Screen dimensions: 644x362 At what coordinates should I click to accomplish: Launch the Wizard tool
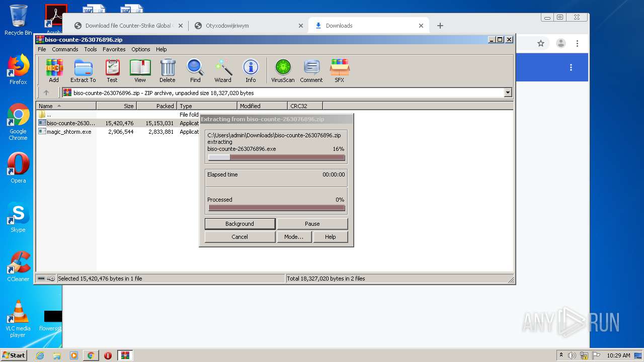[223, 70]
